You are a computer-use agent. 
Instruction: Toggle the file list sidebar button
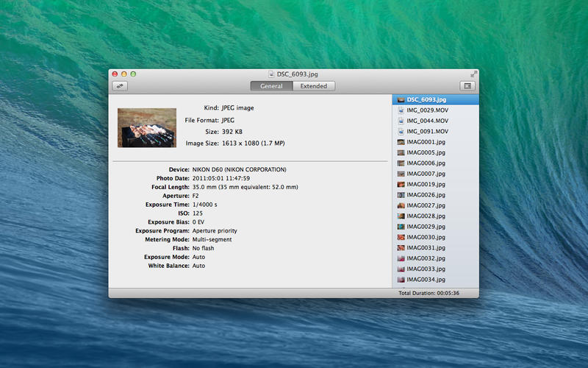tap(469, 86)
